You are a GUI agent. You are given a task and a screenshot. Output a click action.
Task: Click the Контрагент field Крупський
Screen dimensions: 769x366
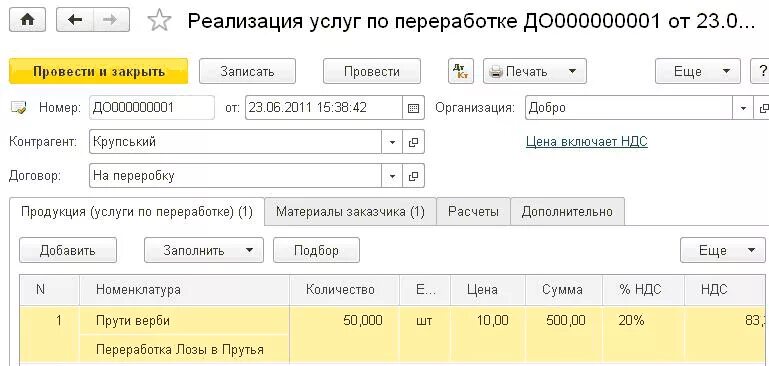point(235,142)
